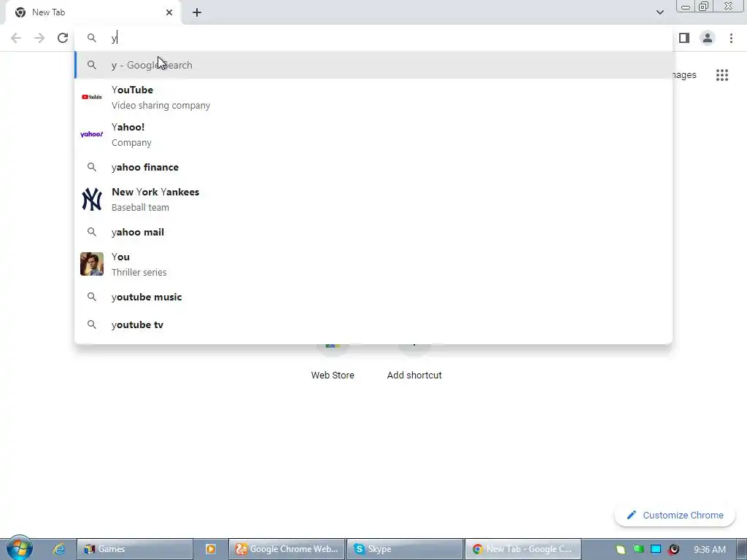Switch to Skype taskbar window
Screen dimensions: 747x560
(x=405, y=549)
